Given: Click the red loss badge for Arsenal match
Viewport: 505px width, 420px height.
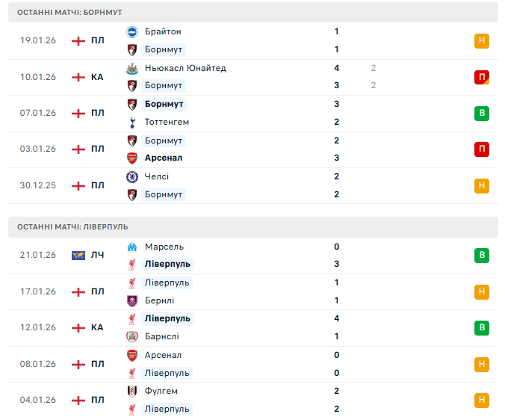Looking at the screenshot, I should 482,149.
